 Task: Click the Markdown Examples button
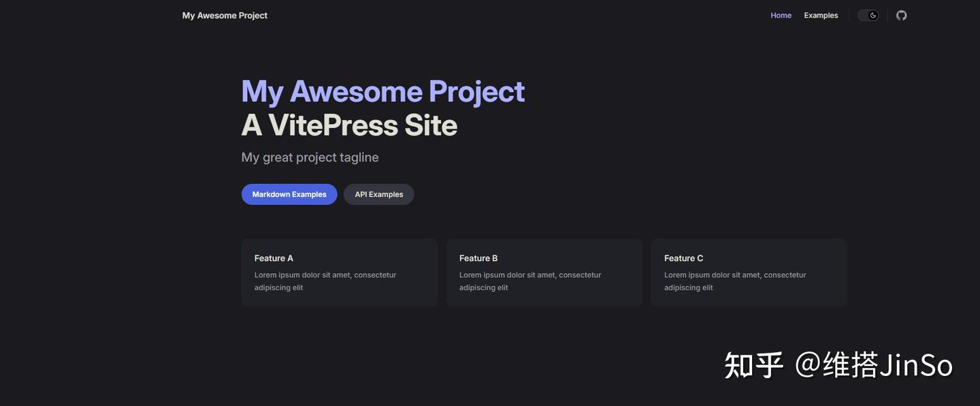click(x=289, y=194)
